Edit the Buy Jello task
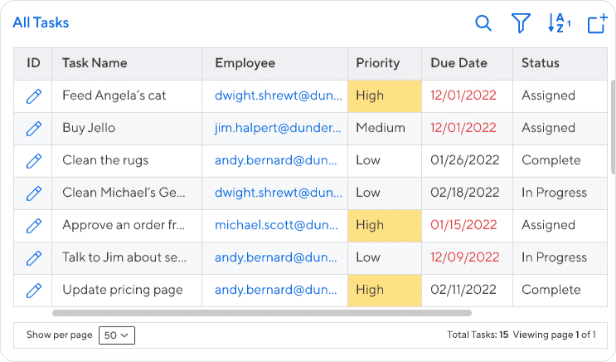Image resolution: width=616 pixels, height=362 pixels. click(34, 129)
